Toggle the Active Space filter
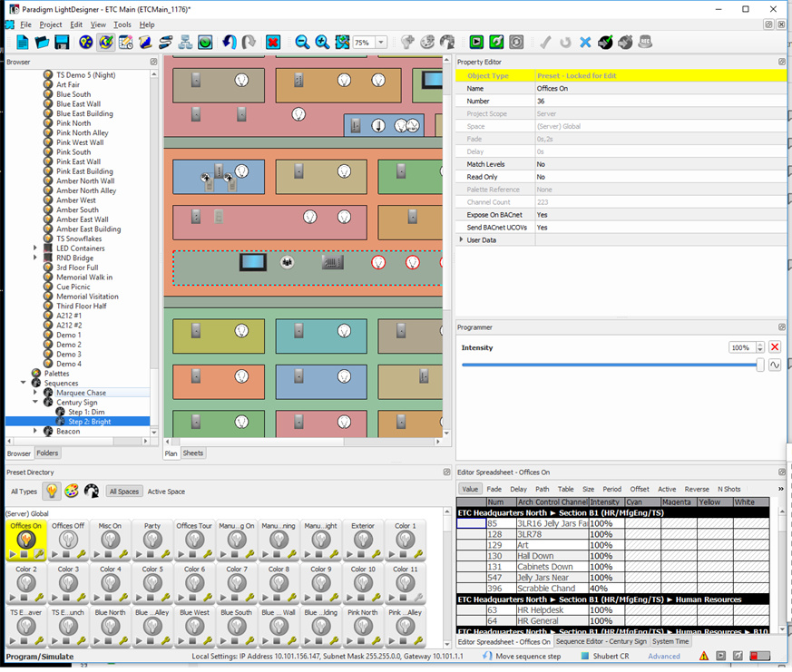 166,492
